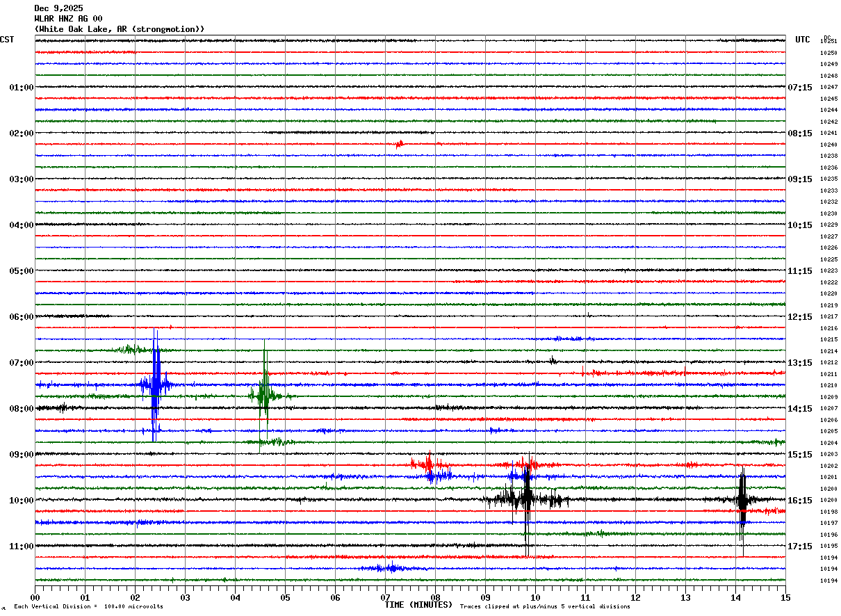Click the 12:15 UTC time label

800,317
